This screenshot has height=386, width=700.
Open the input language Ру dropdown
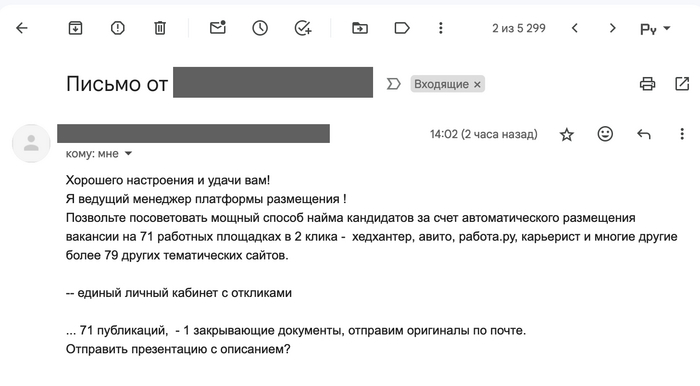click(655, 29)
